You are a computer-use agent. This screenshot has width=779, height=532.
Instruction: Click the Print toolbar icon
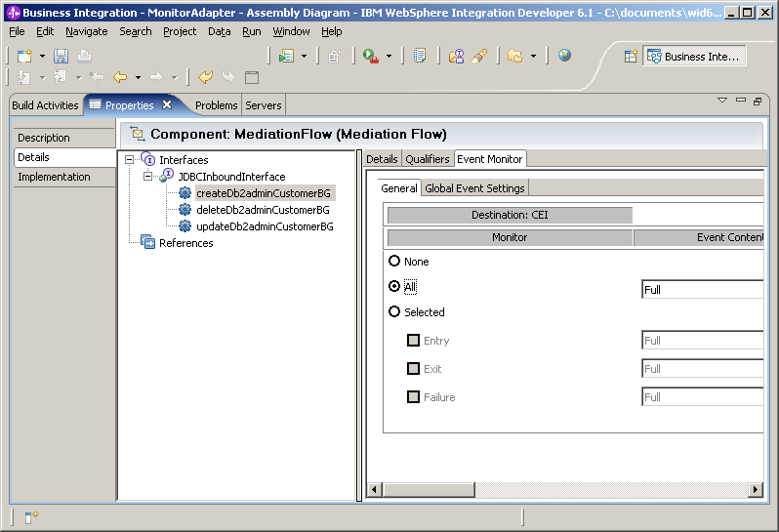[84, 57]
